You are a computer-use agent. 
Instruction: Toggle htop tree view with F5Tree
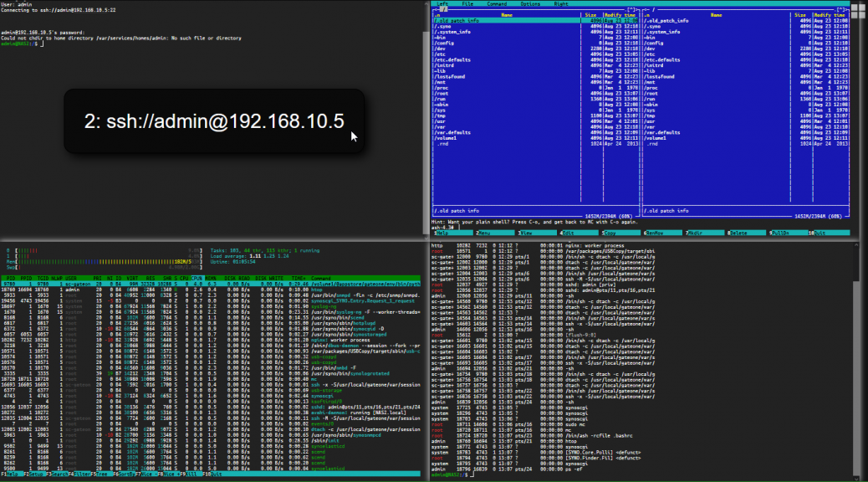coord(100,474)
